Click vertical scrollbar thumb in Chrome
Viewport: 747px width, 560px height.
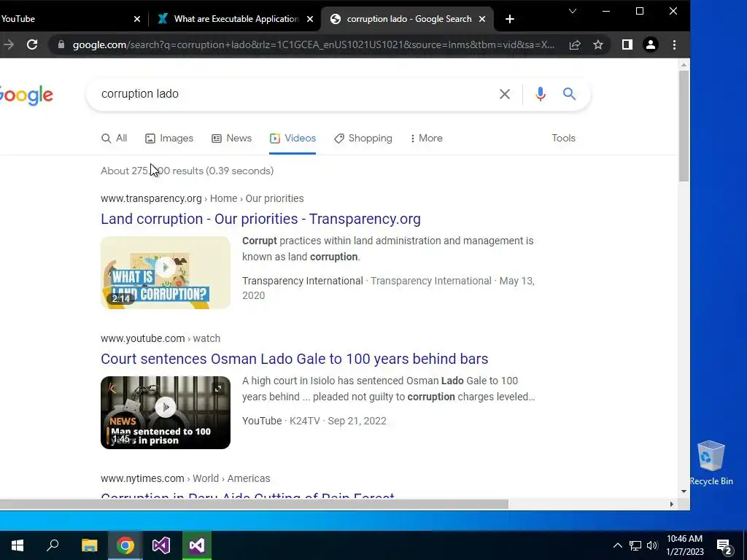[684, 126]
